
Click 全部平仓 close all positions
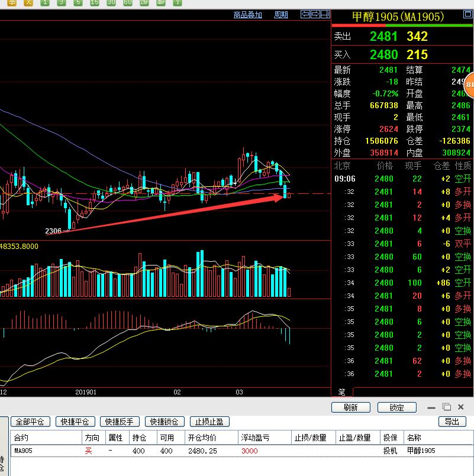30,422
